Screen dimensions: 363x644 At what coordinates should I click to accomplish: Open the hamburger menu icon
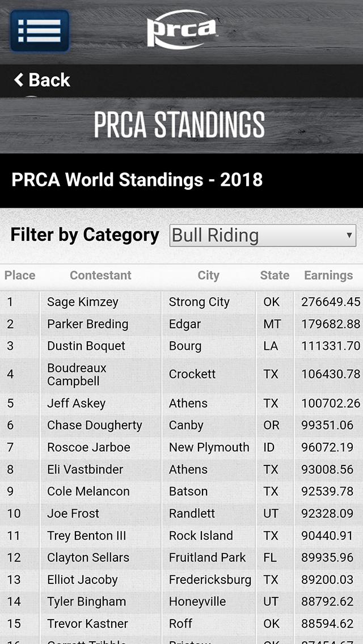coord(40,31)
